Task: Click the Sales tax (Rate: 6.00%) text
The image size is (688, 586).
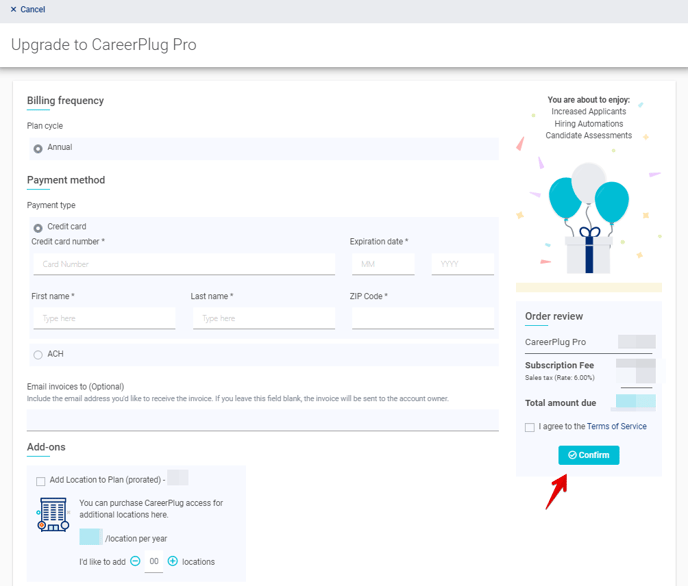Action: 559,378
